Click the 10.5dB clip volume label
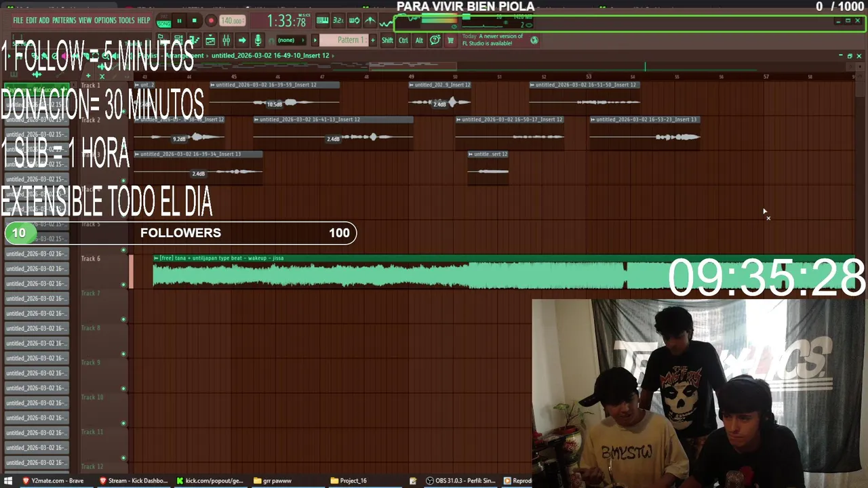 click(x=274, y=104)
